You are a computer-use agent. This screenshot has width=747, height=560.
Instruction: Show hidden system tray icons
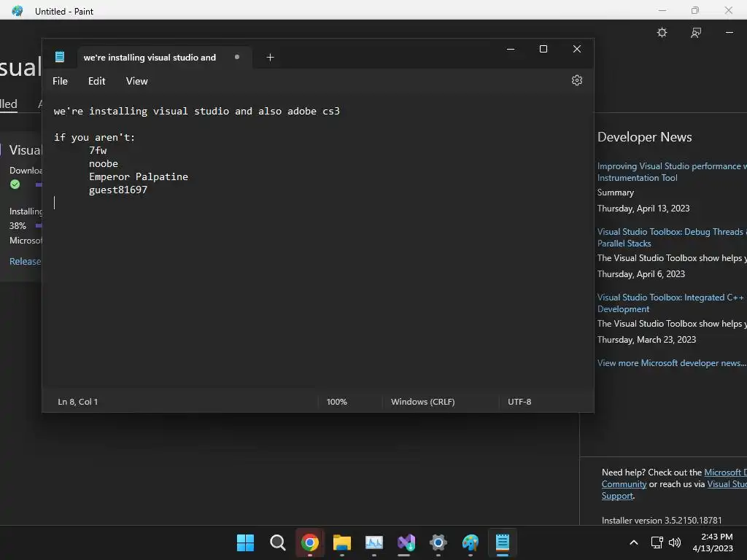click(x=634, y=542)
